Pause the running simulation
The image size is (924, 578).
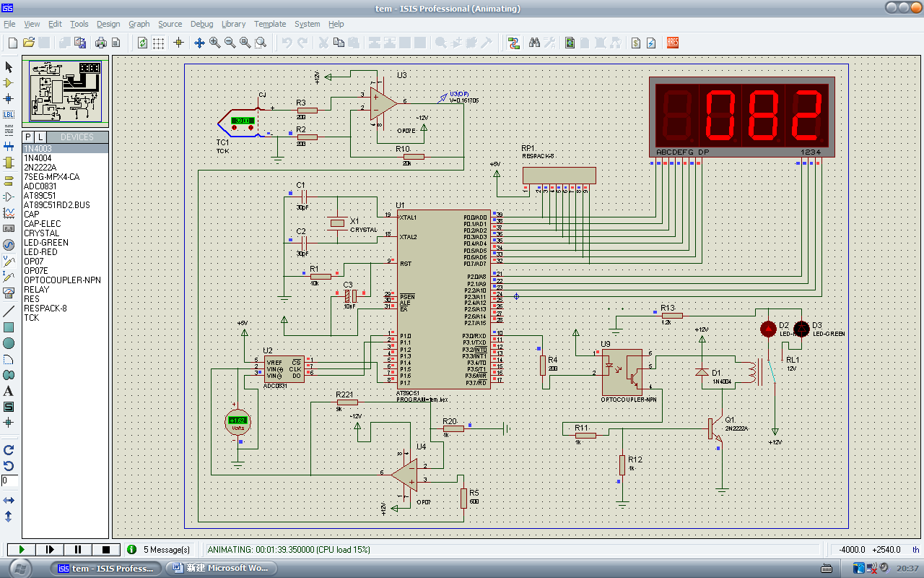click(78, 550)
